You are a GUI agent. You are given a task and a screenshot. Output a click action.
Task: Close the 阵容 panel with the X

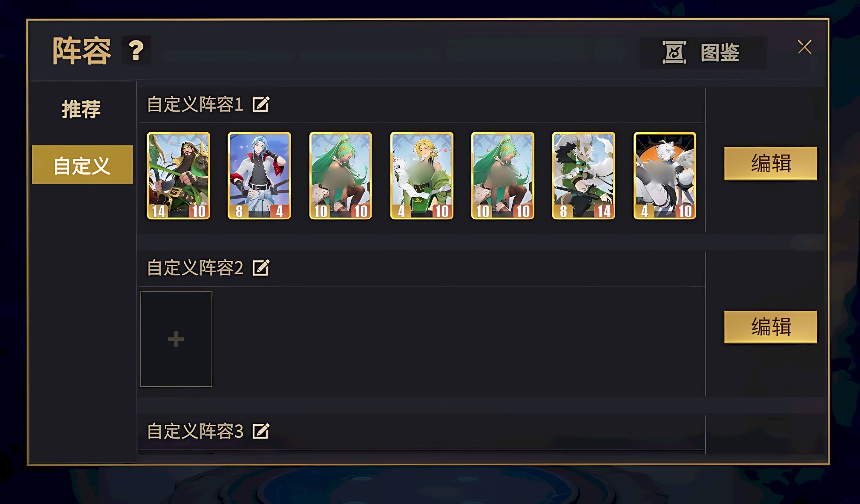click(x=804, y=47)
